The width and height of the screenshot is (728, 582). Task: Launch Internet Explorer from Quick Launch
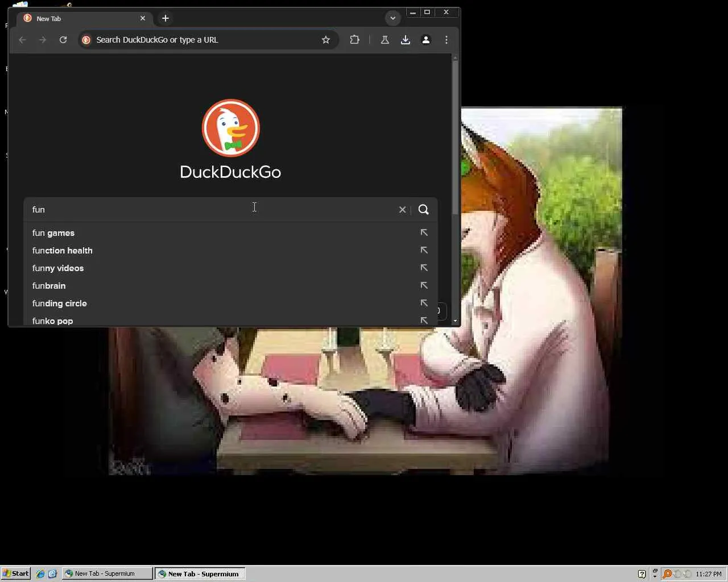(x=40, y=574)
